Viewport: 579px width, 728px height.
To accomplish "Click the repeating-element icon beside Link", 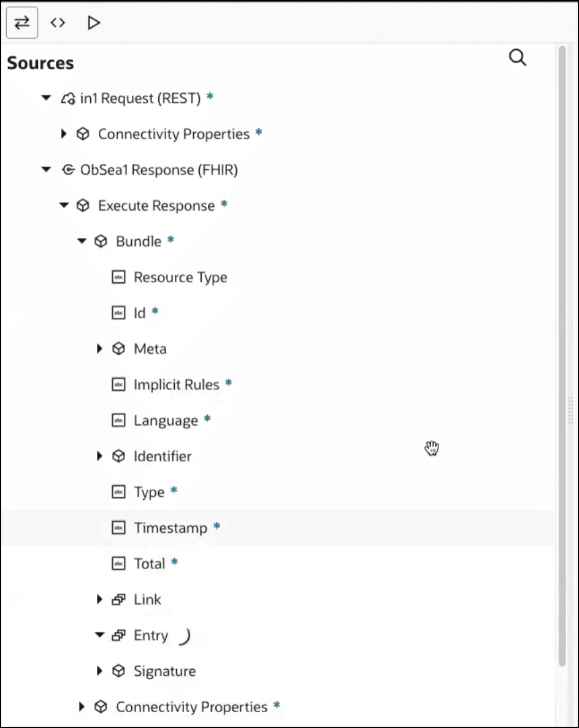I will tap(118, 599).
